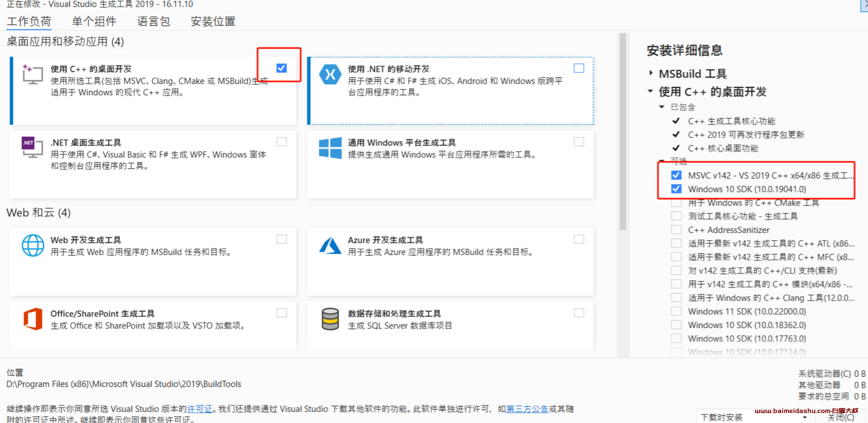Select the 使用 .NET 的移动开发 workload title

(388, 69)
